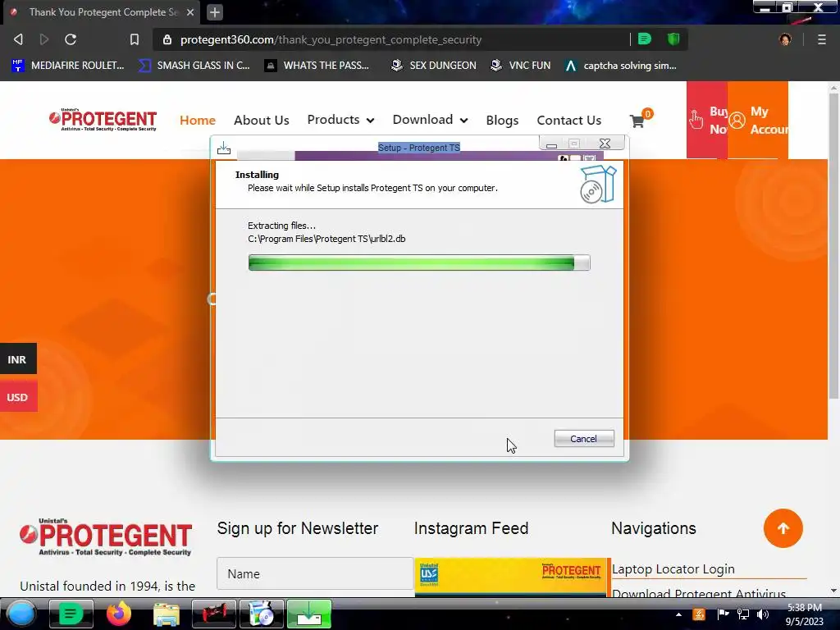Click the installer box and disc icon

(598, 184)
